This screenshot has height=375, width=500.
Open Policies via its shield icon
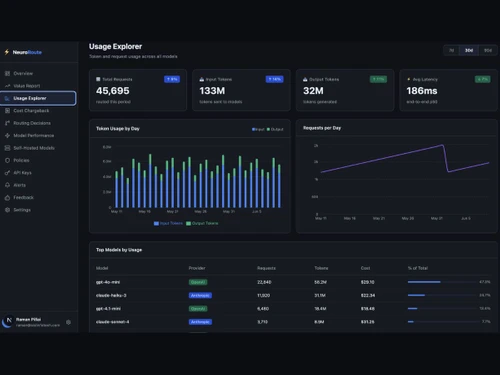point(7,160)
